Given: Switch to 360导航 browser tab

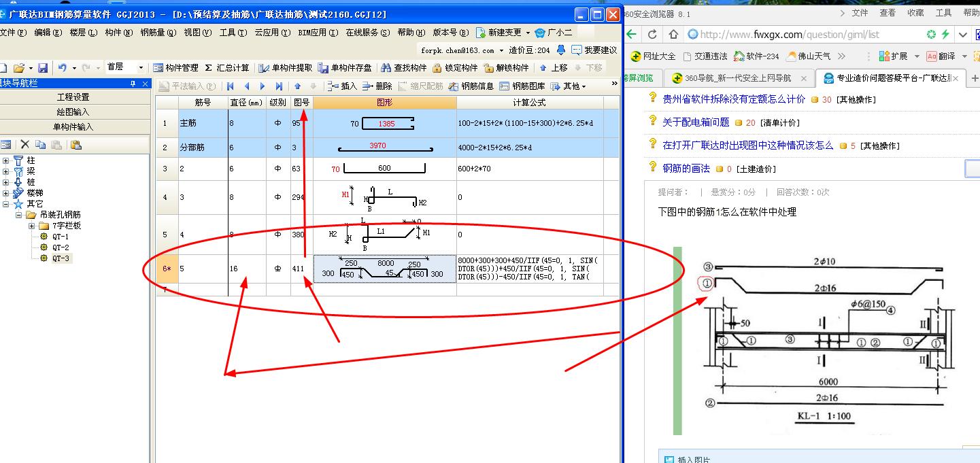Looking at the screenshot, I should pos(738,78).
